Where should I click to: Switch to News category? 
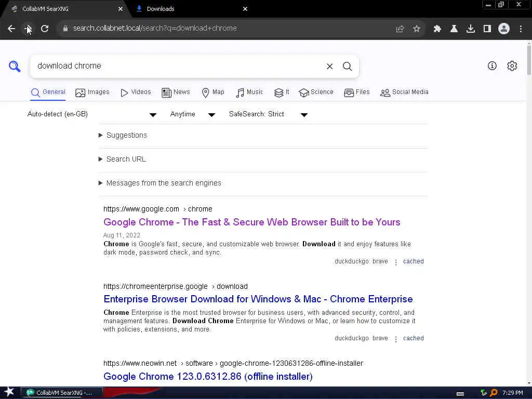click(x=176, y=92)
